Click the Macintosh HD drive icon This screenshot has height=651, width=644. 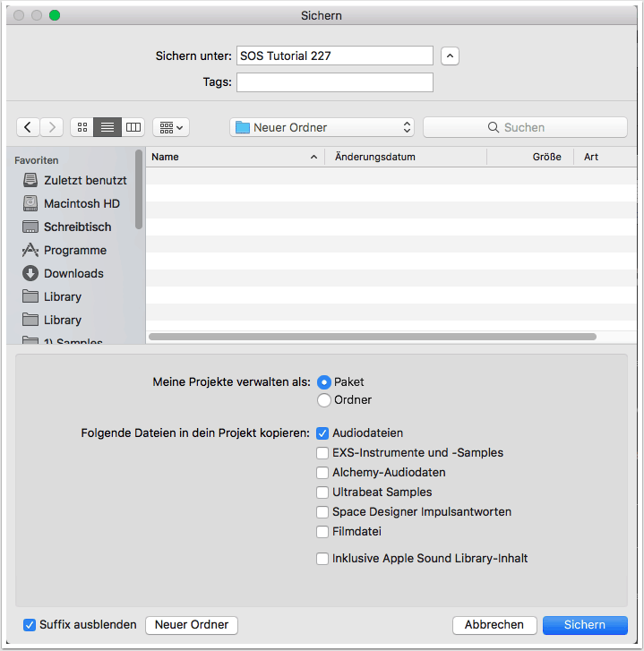click(30, 203)
